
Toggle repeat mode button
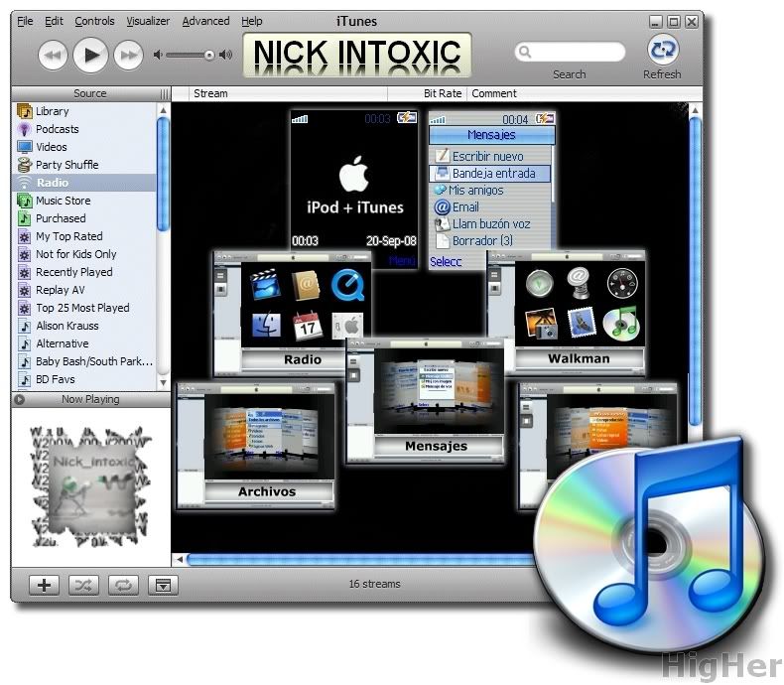(123, 585)
